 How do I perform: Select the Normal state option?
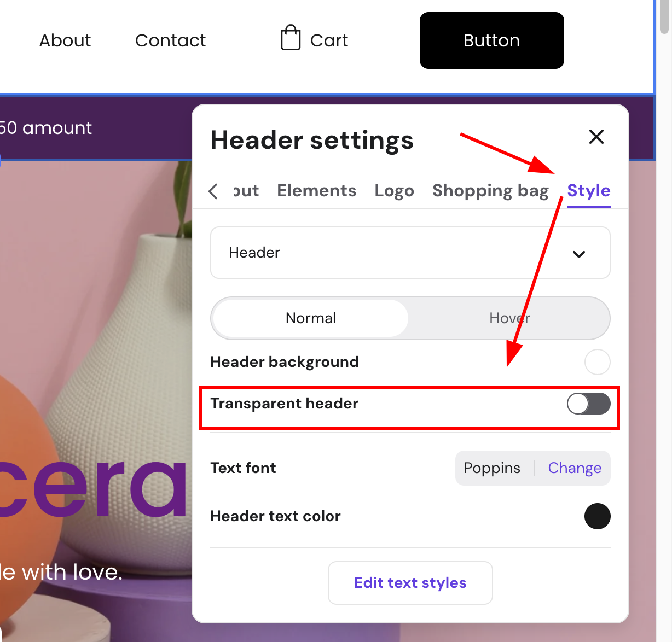click(x=310, y=318)
